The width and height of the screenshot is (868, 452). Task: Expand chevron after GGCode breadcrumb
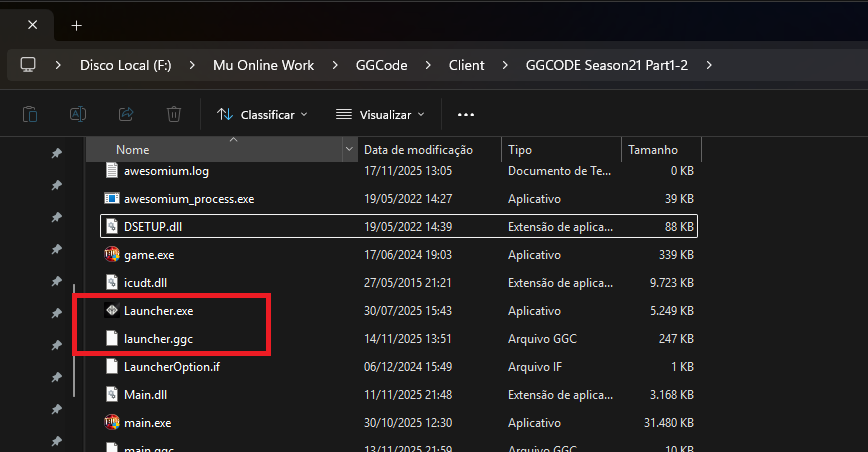[428, 65]
